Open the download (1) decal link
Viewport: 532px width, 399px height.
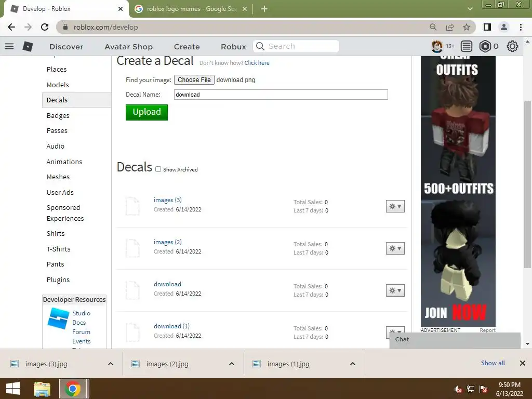[171, 326]
